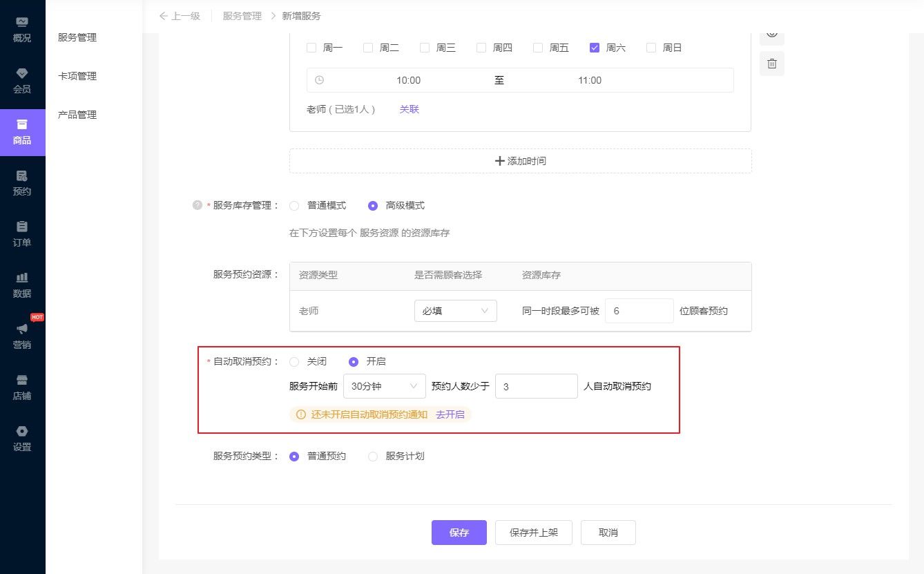Click the 是否需顾客选择 column header
924x574 pixels.
point(448,275)
